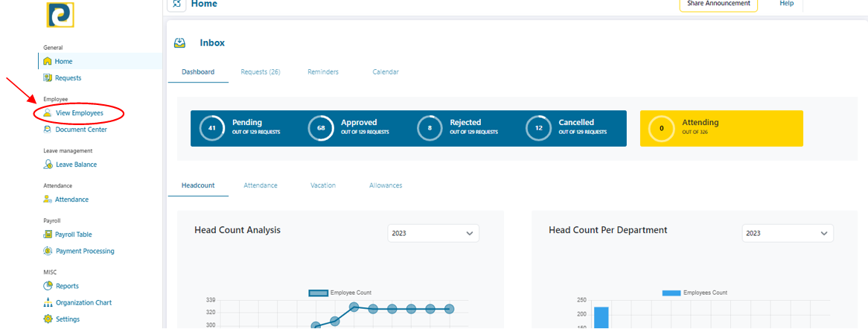Click the Pending requests progress circle
The height and width of the screenshot is (332, 868).
tap(212, 128)
